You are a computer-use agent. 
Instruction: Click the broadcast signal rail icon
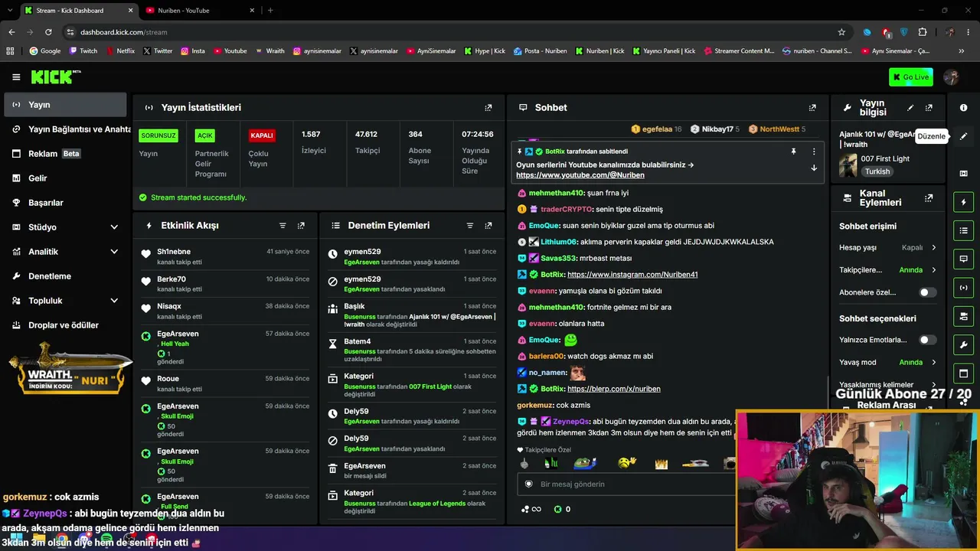[963, 288]
